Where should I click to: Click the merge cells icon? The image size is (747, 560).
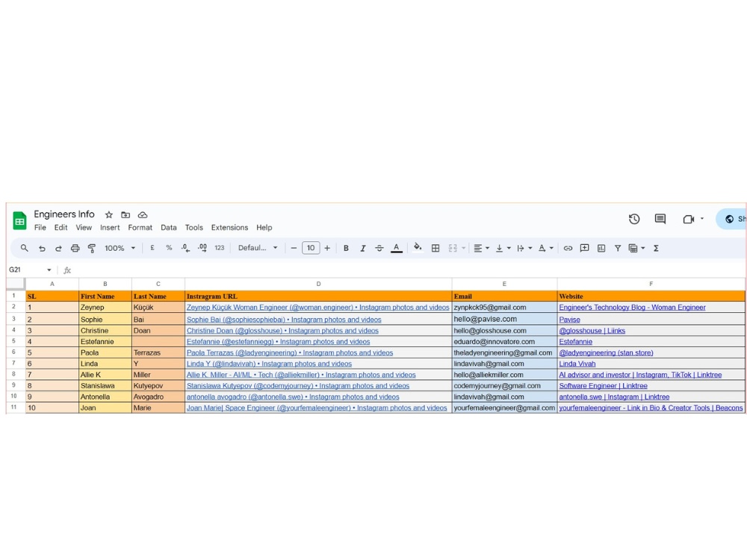point(453,248)
